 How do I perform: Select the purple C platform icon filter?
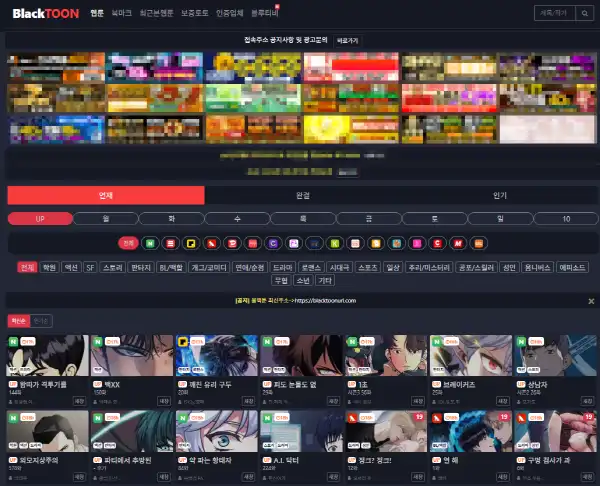pyautogui.click(x=272, y=243)
